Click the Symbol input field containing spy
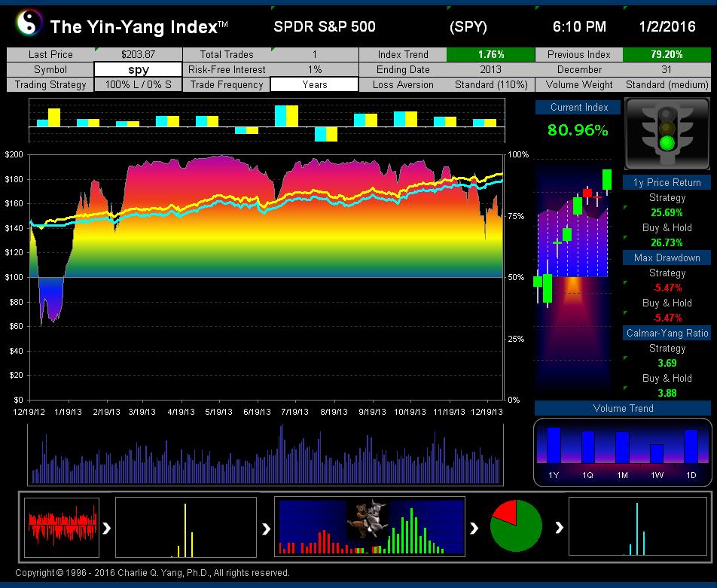The image size is (723, 588). (138, 69)
